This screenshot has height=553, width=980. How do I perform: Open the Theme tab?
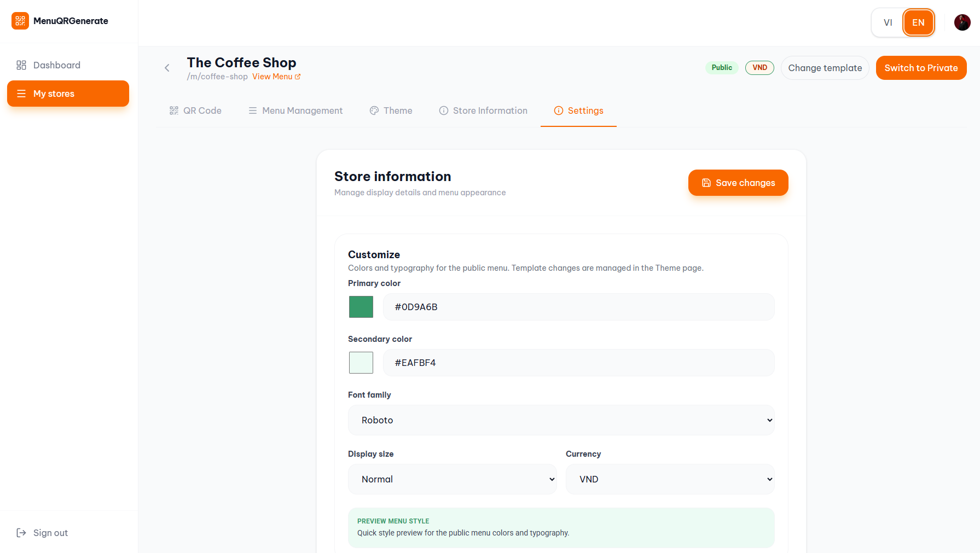coord(391,110)
